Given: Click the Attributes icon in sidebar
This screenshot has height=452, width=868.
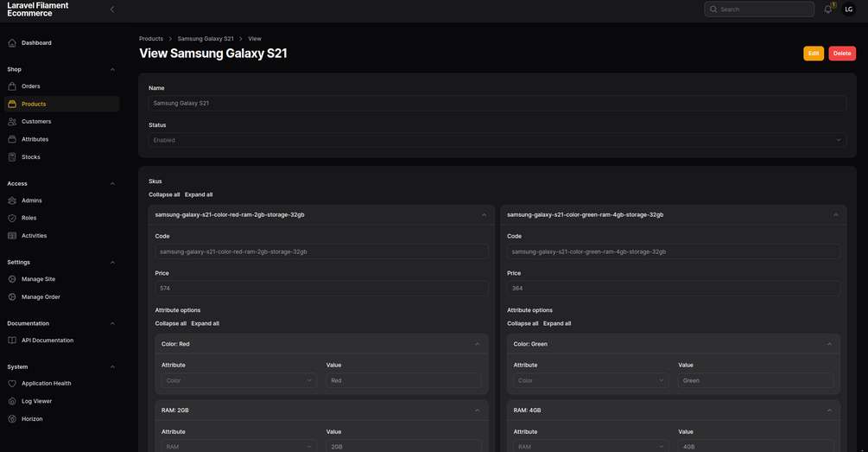Looking at the screenshot, I should [x=12, y=139].
